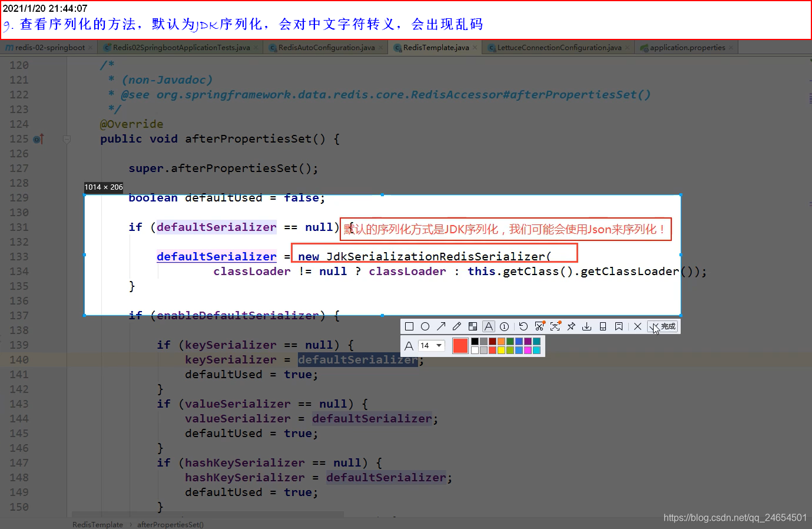This screenshot has height=529, width=812.
Task: Select the rectangle drawing tool
Action: [409, 326]
